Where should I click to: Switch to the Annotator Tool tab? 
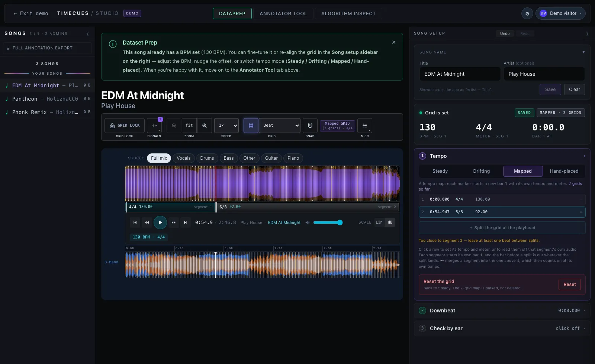pos(283,13)
